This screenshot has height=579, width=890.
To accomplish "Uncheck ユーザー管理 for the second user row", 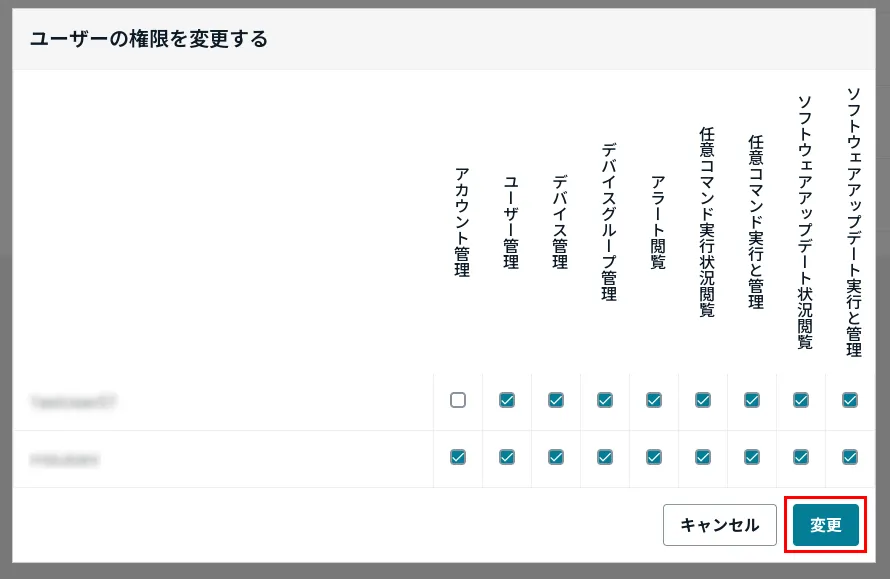I will (x=506, y=458).
